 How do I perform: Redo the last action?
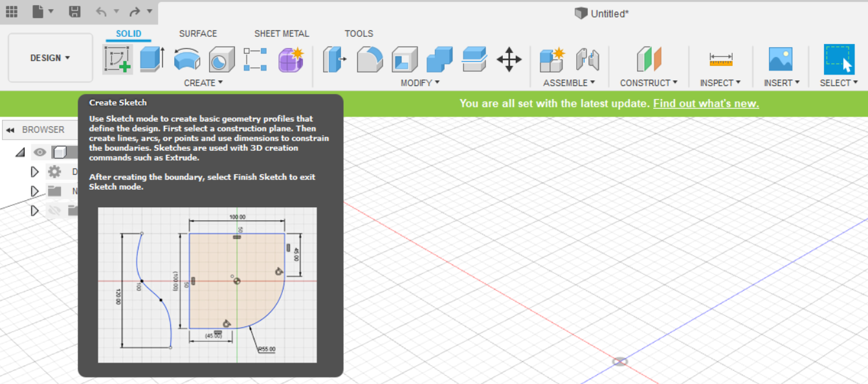(x=135, y=12)
